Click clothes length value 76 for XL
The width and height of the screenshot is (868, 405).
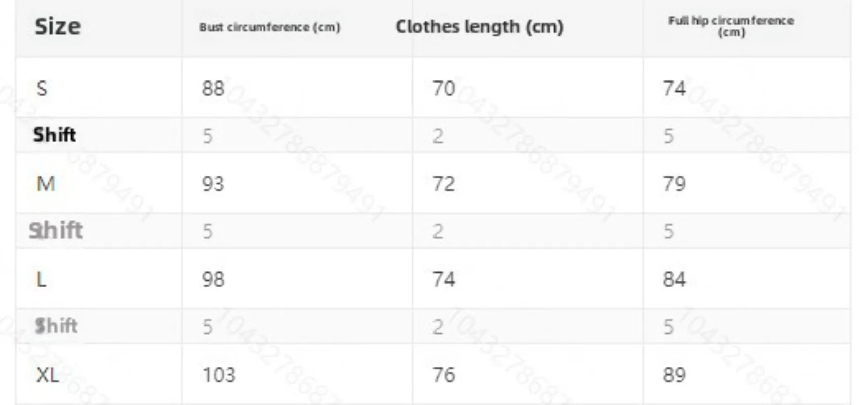(444, 375)
